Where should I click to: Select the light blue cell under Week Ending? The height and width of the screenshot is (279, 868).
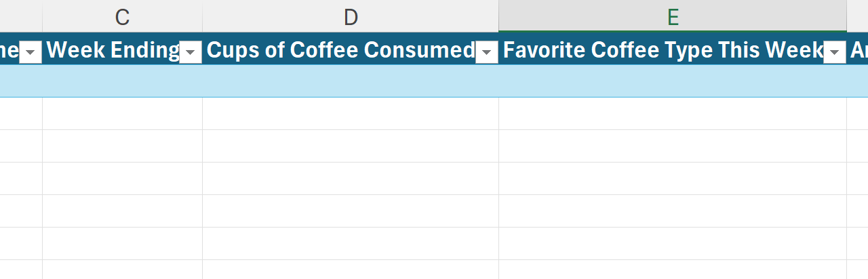coord(122,81)
